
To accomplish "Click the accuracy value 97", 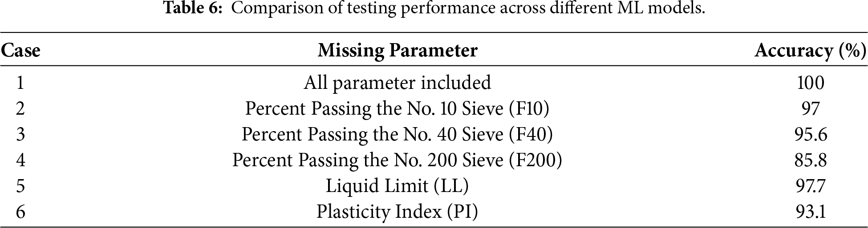I will (811, 109).
